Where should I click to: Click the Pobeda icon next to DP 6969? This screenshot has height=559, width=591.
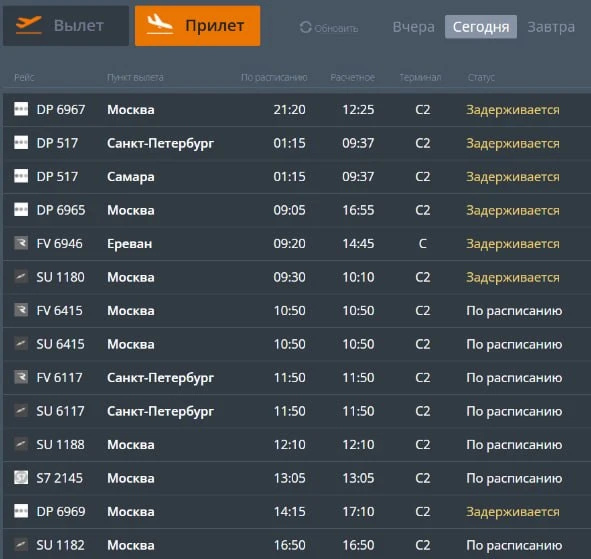pyautogui.click(x=21, y=511)
